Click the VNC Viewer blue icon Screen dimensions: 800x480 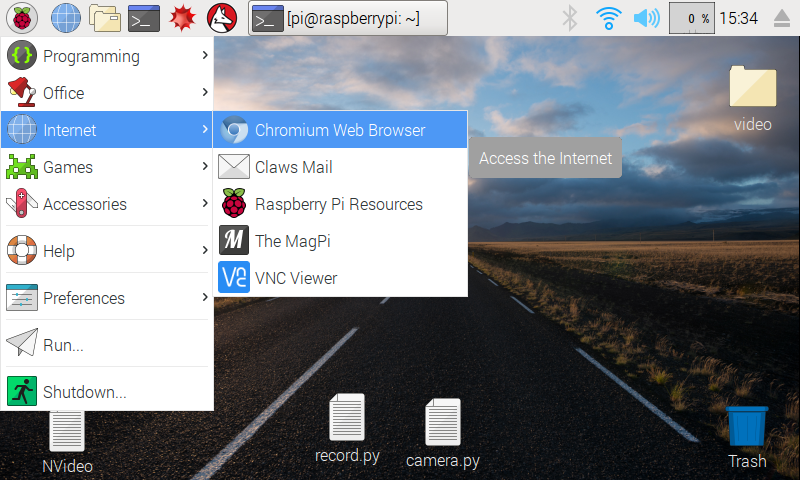234,277
